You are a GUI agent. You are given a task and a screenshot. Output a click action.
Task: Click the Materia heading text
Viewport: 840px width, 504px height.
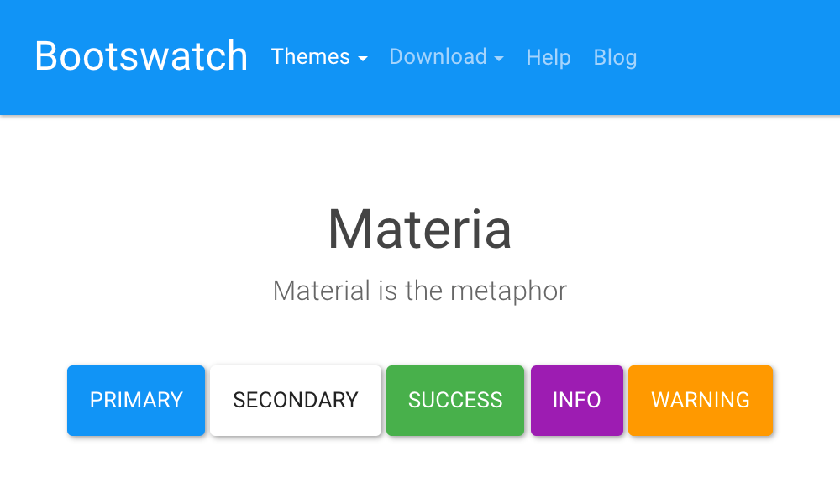(x=420, y=228)
